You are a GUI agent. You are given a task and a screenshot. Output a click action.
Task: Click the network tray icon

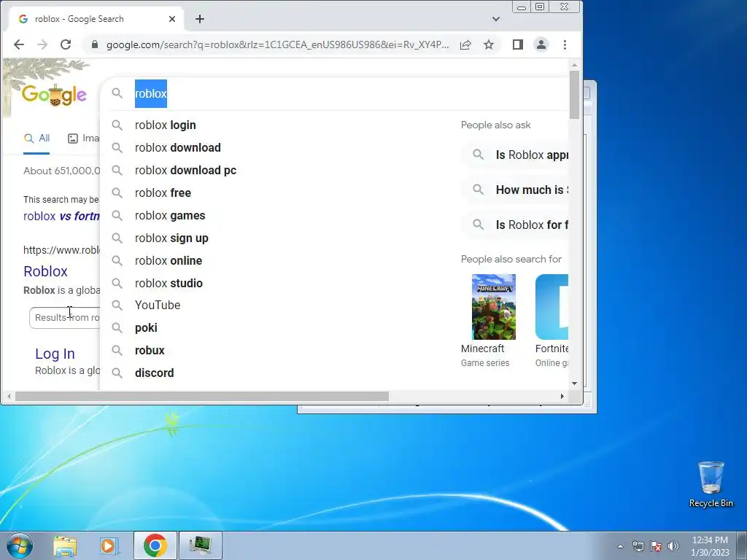(x=638, y=546)
